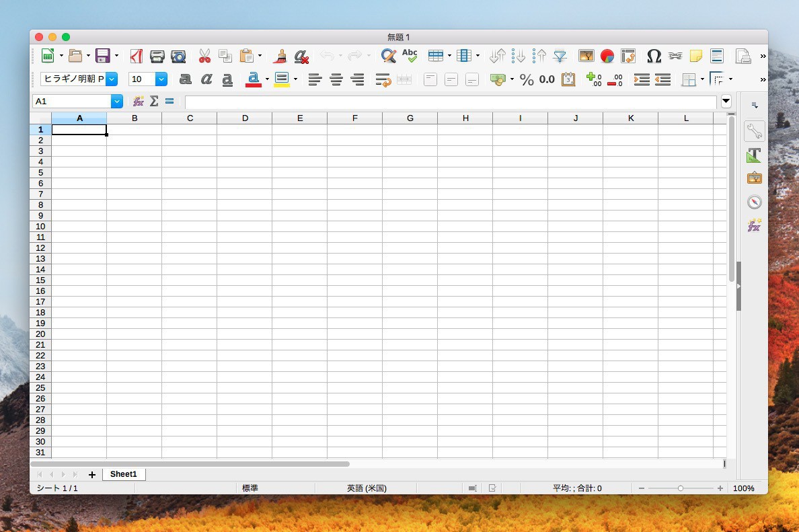This screenshot has height=532, width=799.
Task: Click the New spreadsheet icon
Action: (48, 56)
